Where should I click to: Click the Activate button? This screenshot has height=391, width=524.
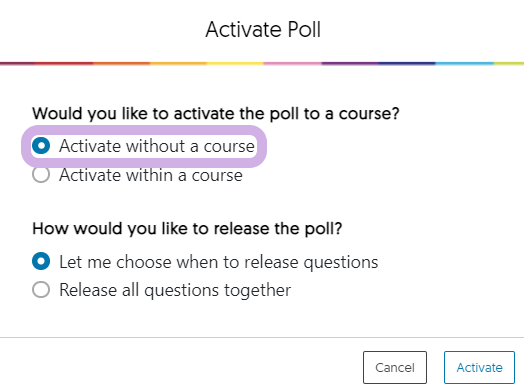(x=479, y=367)
